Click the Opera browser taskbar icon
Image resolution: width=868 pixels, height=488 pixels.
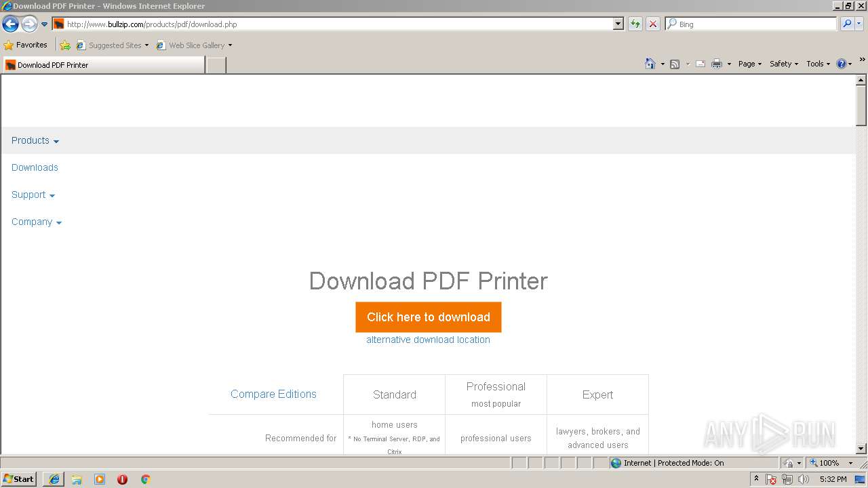pyautogui.click(x=122, y=479)
